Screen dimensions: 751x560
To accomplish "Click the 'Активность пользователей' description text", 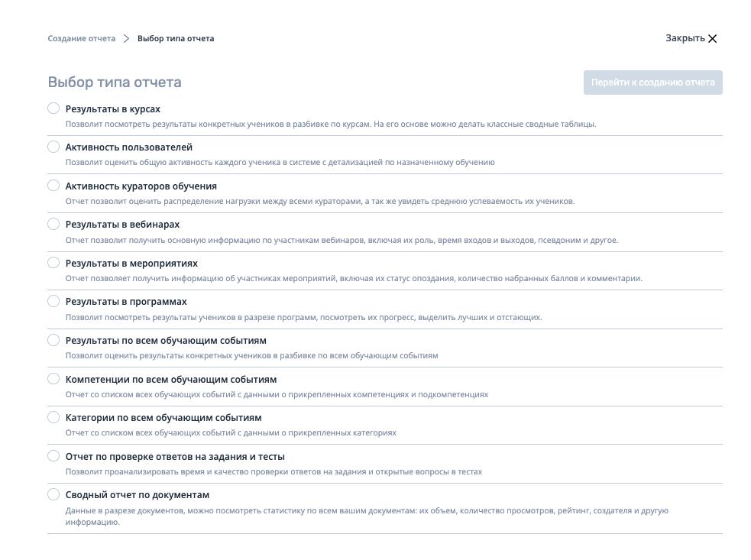I will (x=280, y=162).
